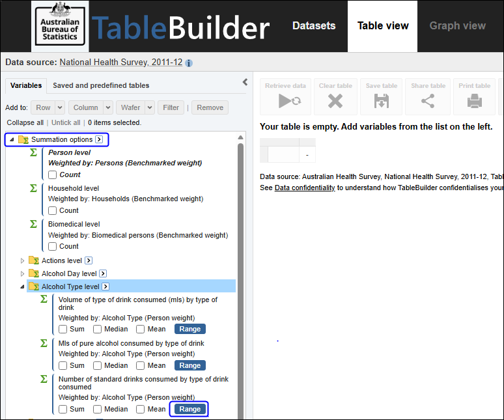The height and width of the screenshot is (420, 504).
Task: Collapse the left variables panel arrow
Action: coord(245,82)
